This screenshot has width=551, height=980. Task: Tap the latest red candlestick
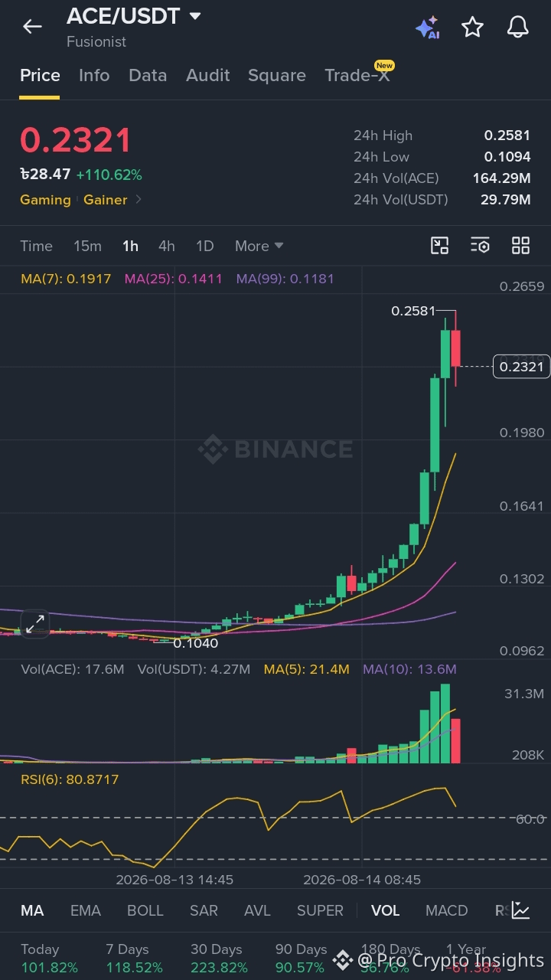coord(455,348)
